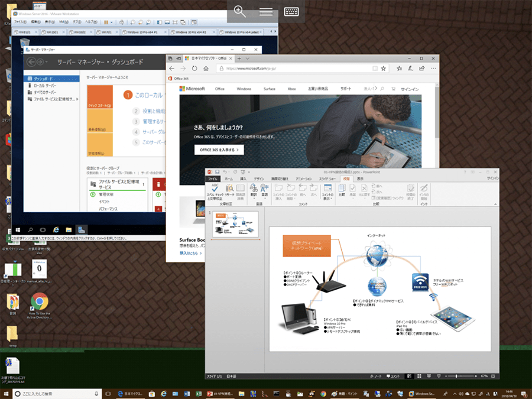
Task: Click the PowerPoint save icon
Action: pyautogui.click(x=217, y=171)
